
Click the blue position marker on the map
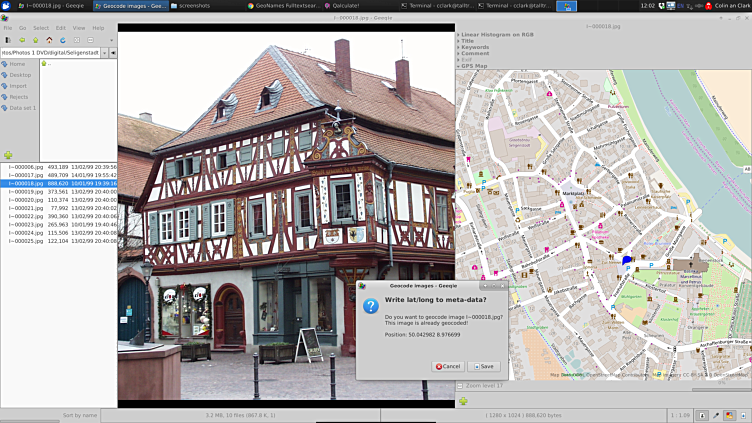tap(627, 261)
